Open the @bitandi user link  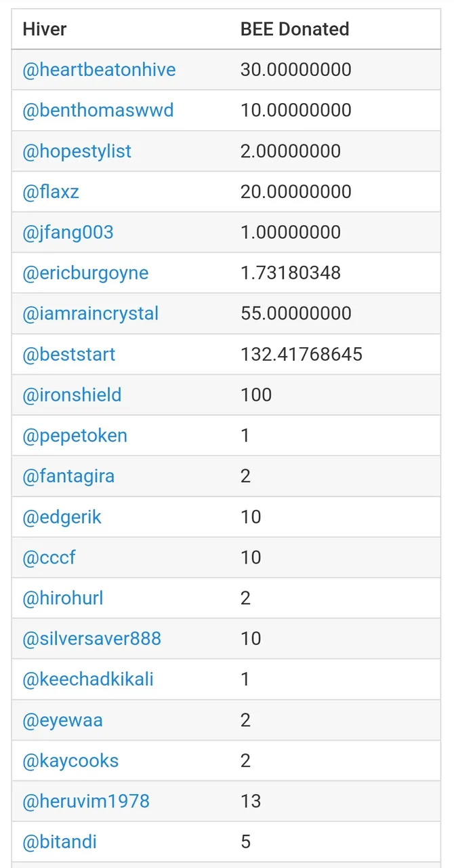(60, 842)
